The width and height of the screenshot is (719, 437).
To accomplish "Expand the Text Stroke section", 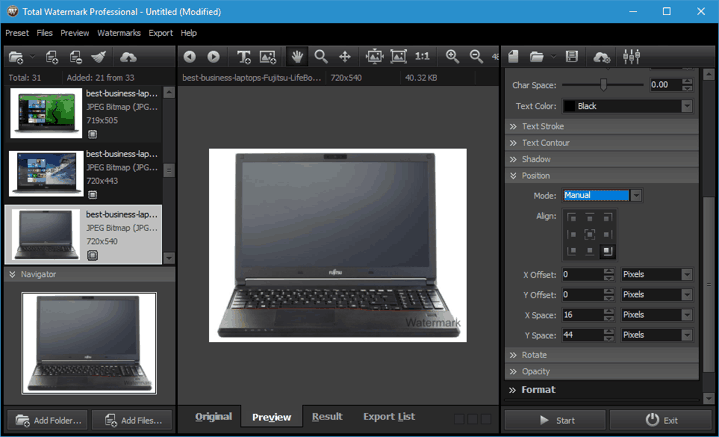I will tap(602, 126).
